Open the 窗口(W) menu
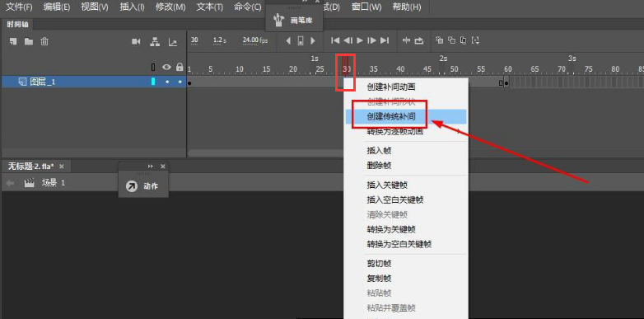The height and width of the screenshot is (319, 644). tap(366, 7)
